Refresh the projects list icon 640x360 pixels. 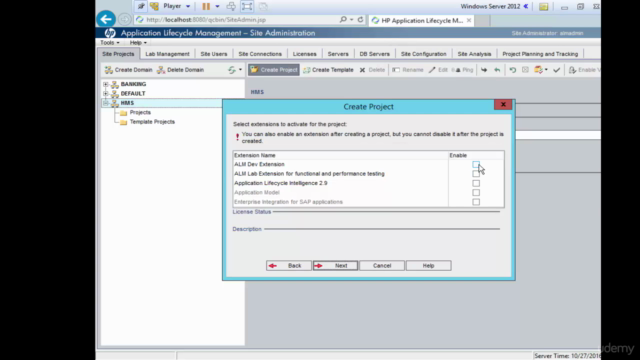232,70
